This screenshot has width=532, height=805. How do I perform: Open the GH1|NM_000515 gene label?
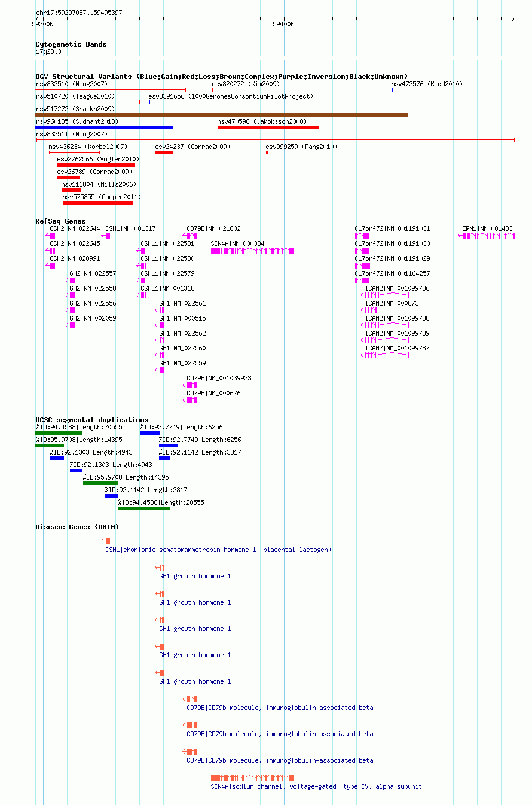pos(182,319)
